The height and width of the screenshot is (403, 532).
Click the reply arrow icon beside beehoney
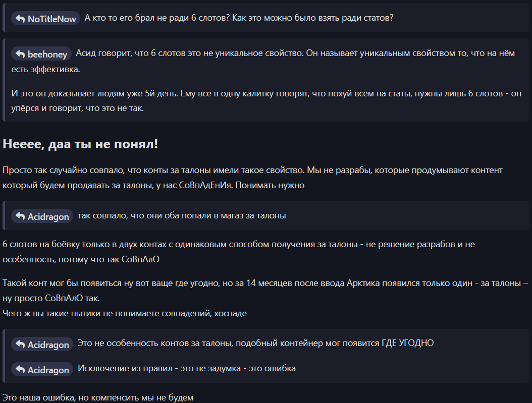pyautogui.click(x=20, y=54)
